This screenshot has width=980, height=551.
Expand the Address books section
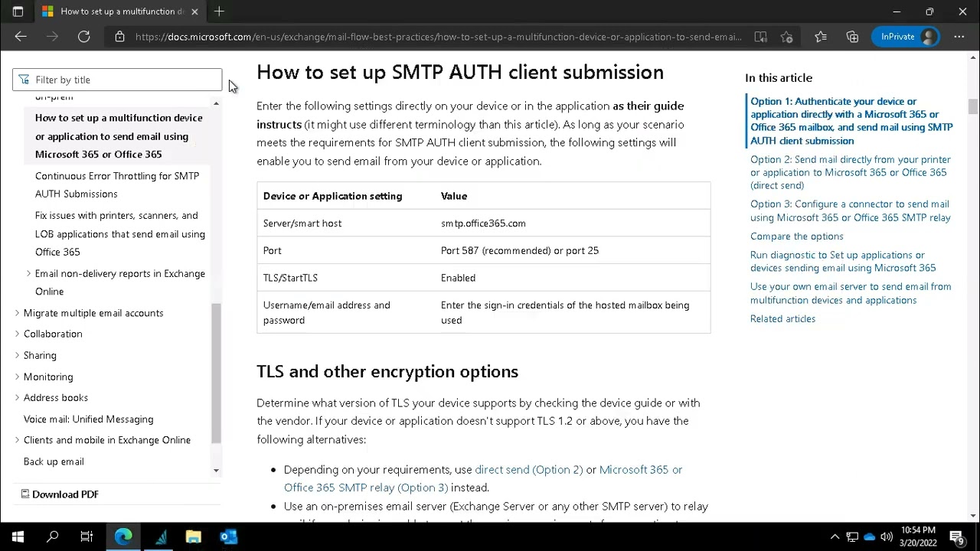17,398
